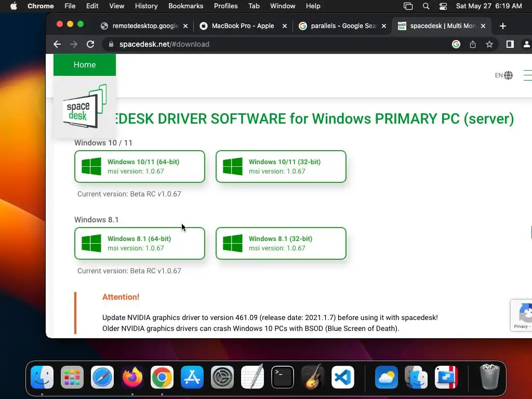Download Windows 10/11 (32-bit) msi
The width and height of the screenshot is (532, 399).
281,167
